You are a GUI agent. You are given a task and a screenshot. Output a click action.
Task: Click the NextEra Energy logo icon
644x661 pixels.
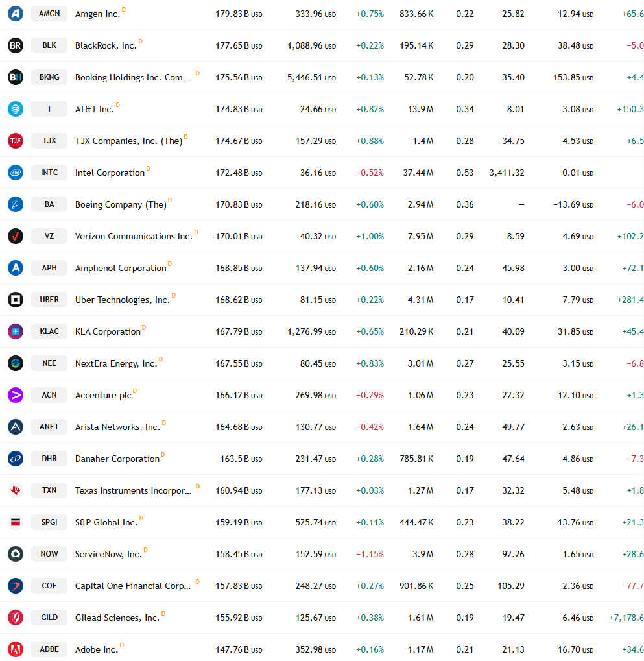(16, 363)
